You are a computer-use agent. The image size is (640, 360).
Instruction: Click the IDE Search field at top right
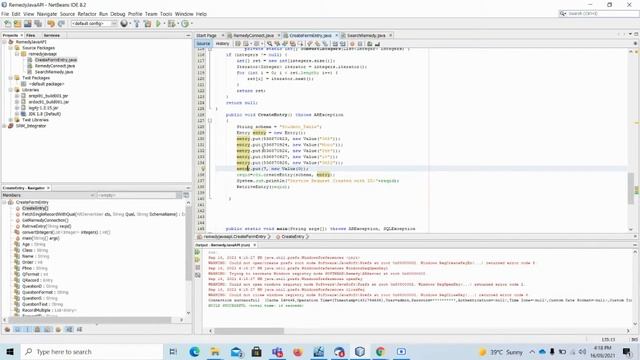598,13
